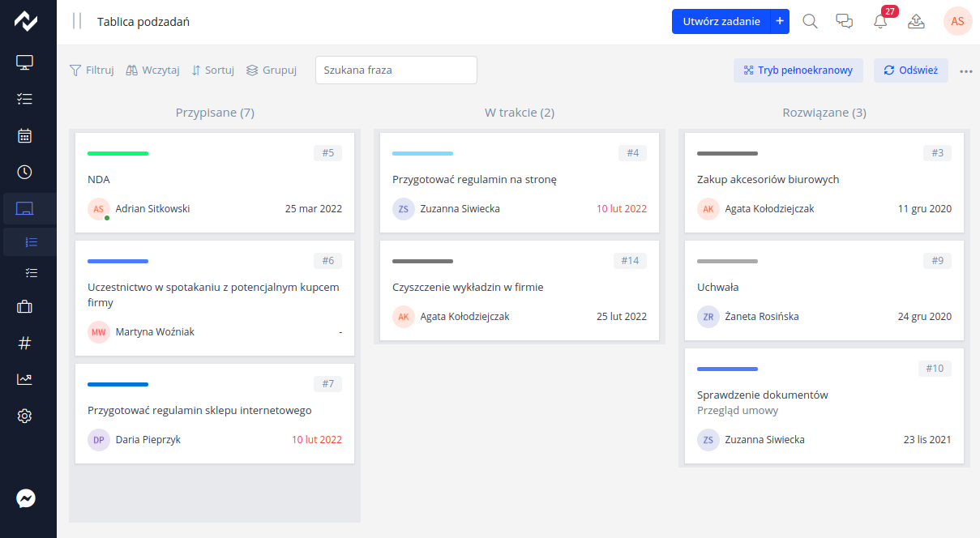Image resolution: width=980 pixels, height=538 pixels.
Task: Click the #5 tag on NDA card
Action: [327, 153]
